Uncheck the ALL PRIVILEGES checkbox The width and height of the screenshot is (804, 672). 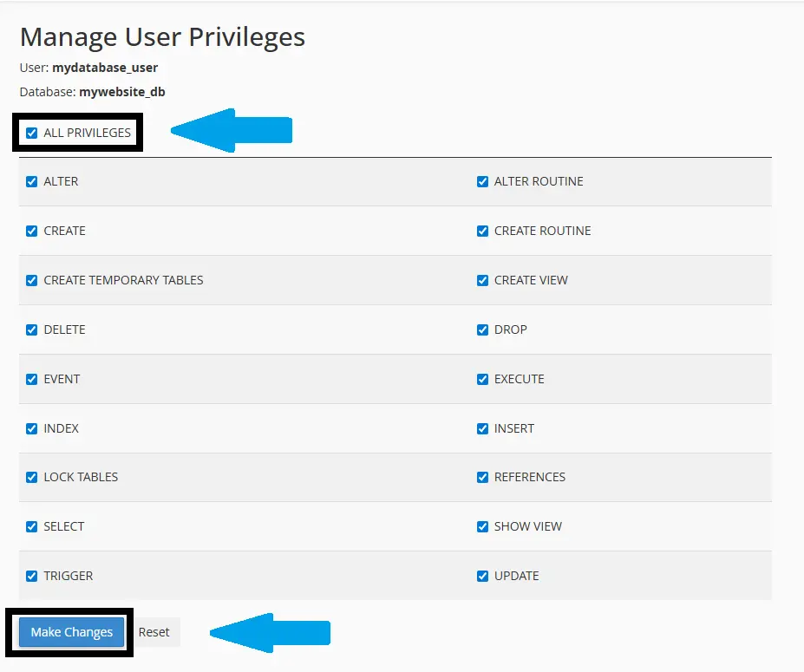[32, 134]
